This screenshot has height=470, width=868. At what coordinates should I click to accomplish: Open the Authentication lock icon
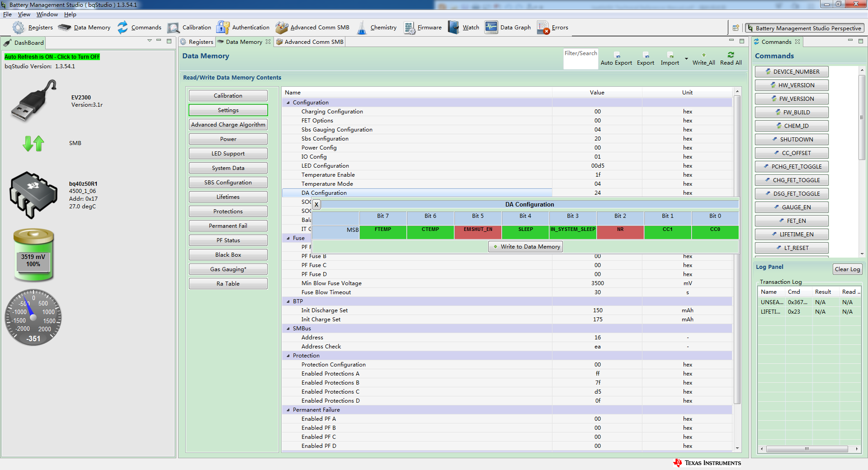[222, 28]
